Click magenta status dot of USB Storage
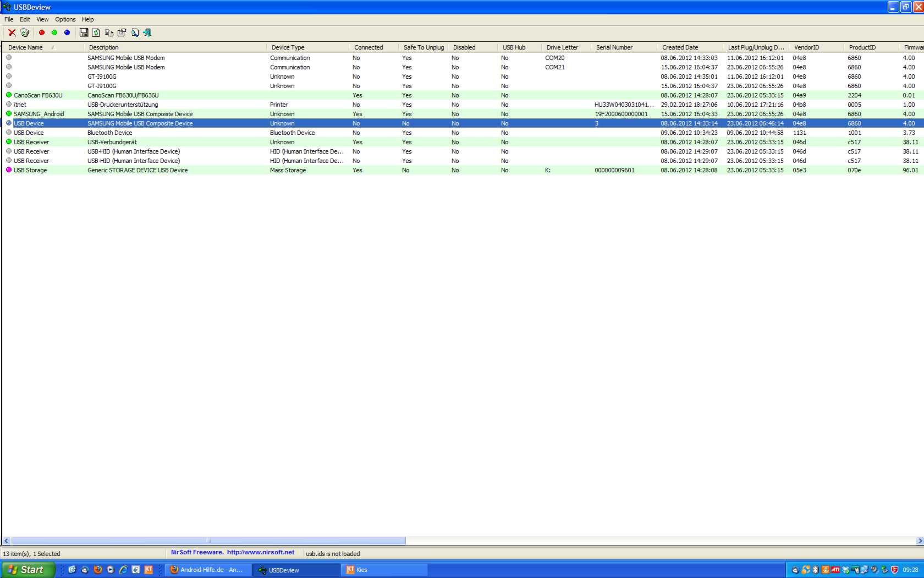 9,170
